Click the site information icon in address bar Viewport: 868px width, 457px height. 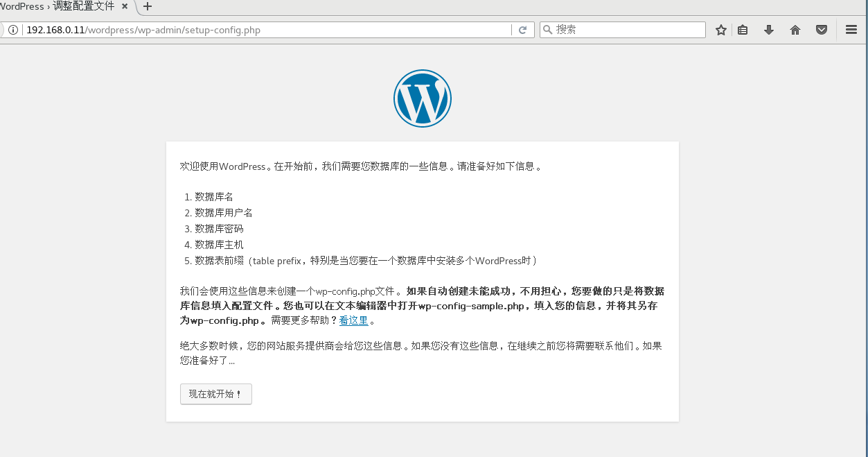pos(12,30)
